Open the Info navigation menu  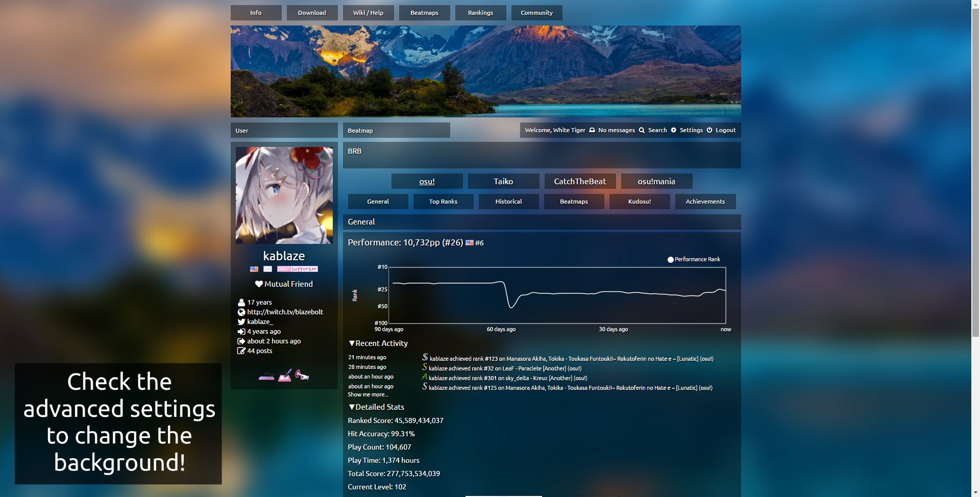coord(256,13)
